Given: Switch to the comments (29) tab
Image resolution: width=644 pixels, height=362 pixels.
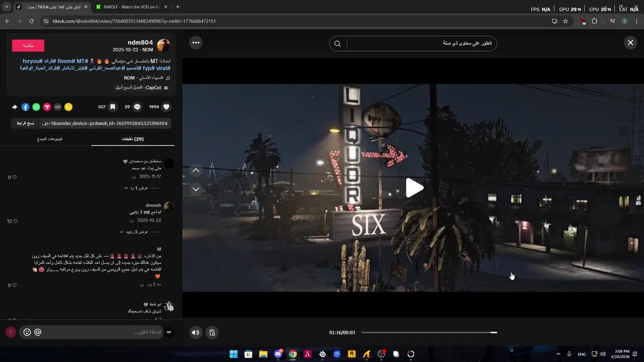Looking at the screenshot, I should pyautogui.click(x=133, y=139).
